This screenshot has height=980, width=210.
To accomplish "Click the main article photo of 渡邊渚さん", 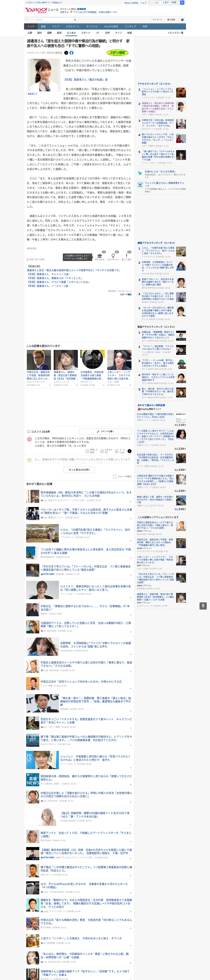I will 44,75.
